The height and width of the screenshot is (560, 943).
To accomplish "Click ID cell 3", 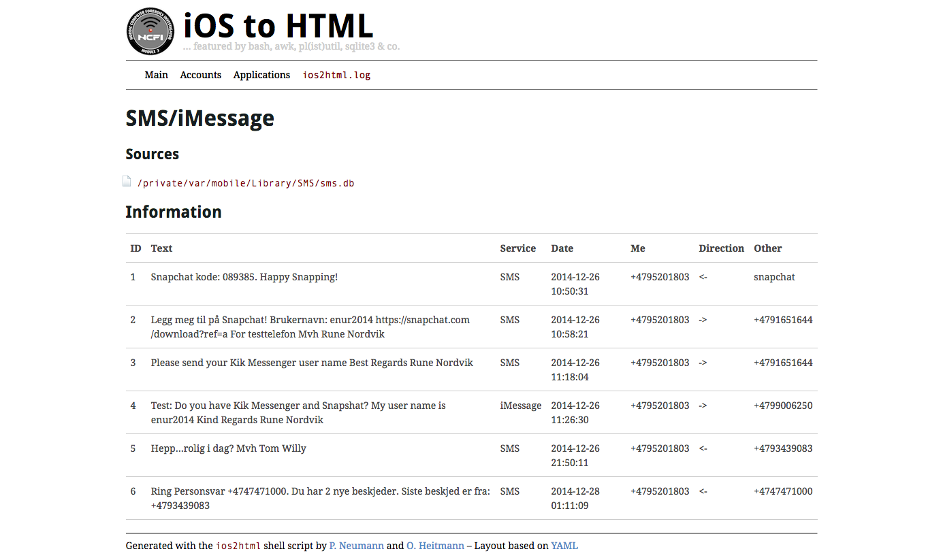I will [133, 363].
